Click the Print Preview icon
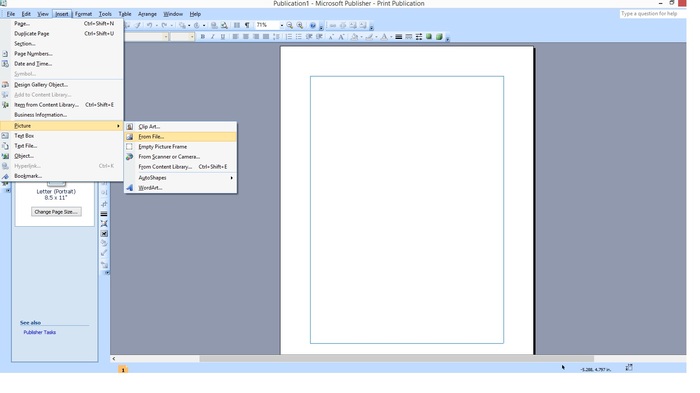 [x=224, y=25]
